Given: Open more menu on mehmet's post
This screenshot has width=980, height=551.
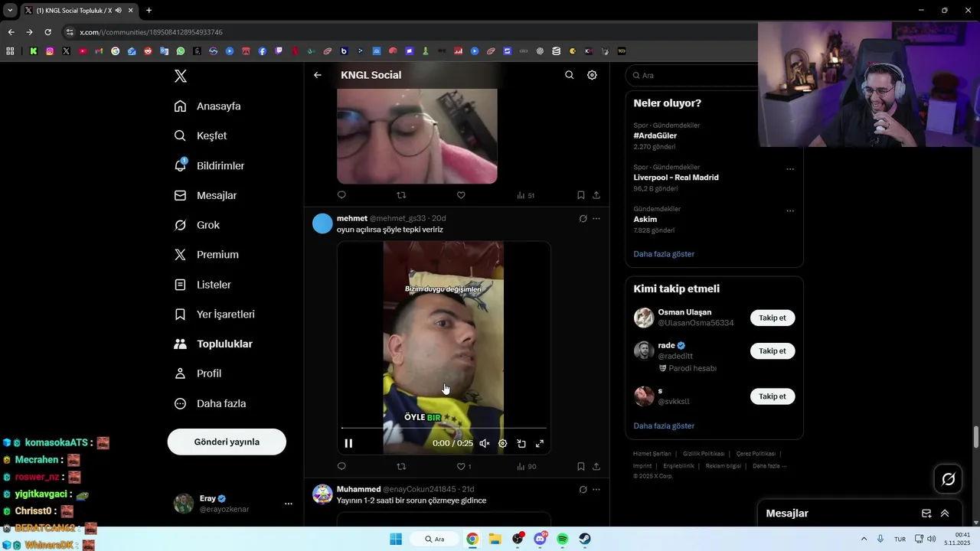Looking at the screenshot, I should point(596,218).
